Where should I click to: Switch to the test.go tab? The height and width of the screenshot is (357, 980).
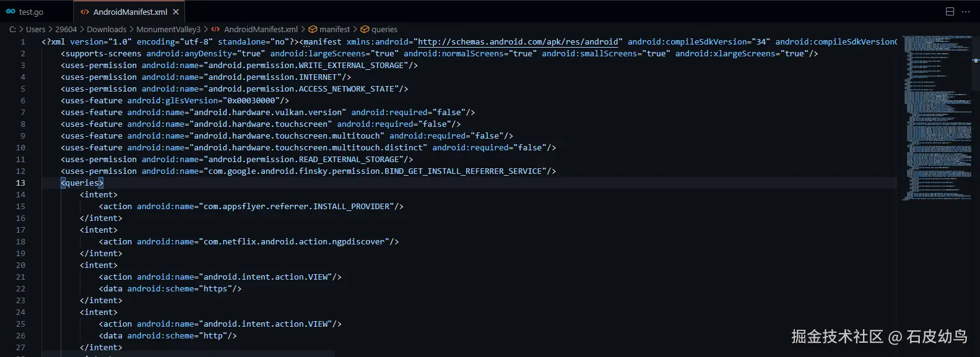click(x=31, y=12)
